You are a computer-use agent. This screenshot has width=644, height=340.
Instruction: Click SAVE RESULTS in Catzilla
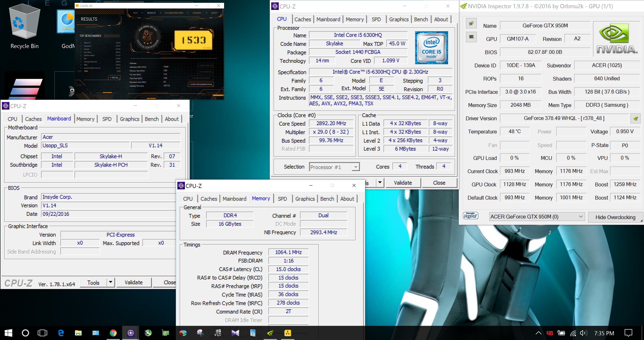(205, 72)
